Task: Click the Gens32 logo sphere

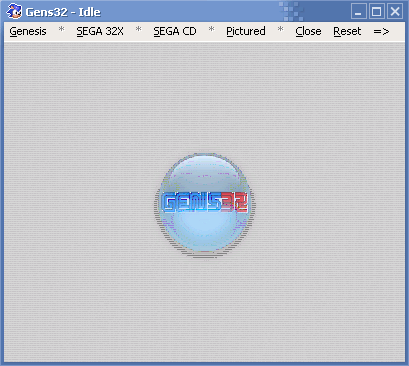Action: tap(204, 205)
